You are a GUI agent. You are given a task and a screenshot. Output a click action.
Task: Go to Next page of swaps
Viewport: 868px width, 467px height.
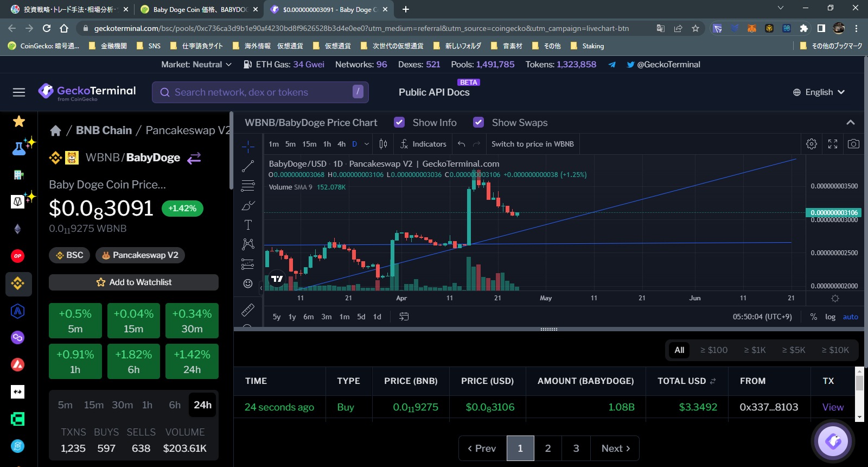[x=615, y=448]
